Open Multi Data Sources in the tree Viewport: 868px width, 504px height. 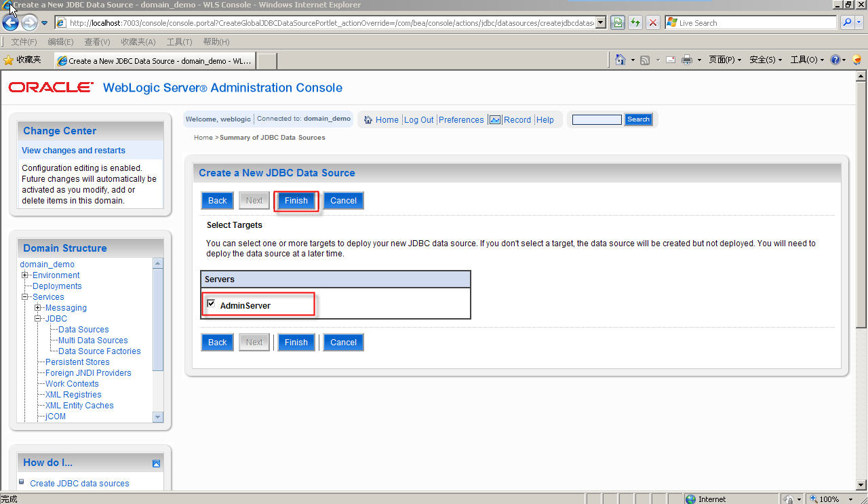(x=93, y=341)
